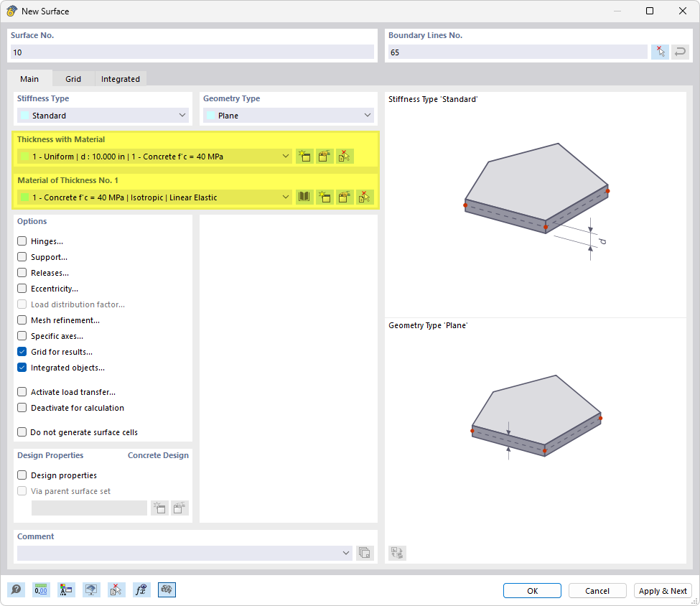Click the select-in-graphic icon in Material of Thickness row
The height and width of the screenshot is (606, 700).
(x=365, y=197)
